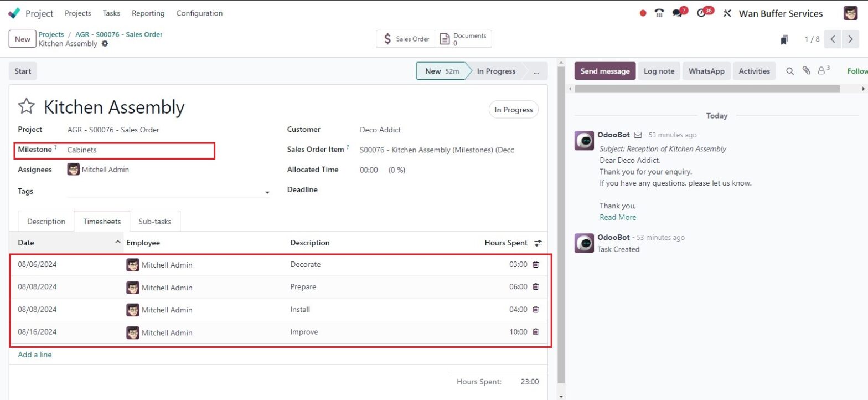Delete the Decorate timesheet line
Image resolution: width=868 pixels, height=400 pixels.
[535, 264]
